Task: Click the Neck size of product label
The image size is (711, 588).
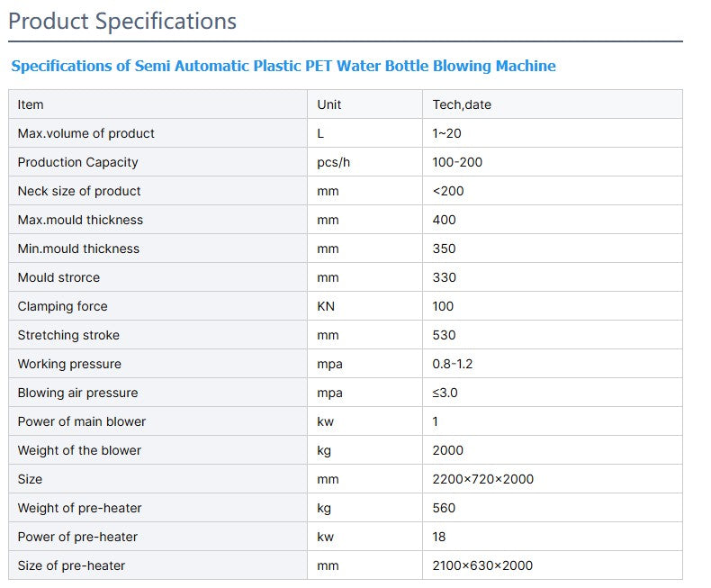Action: pyautogui.click(x=79, y=191)
